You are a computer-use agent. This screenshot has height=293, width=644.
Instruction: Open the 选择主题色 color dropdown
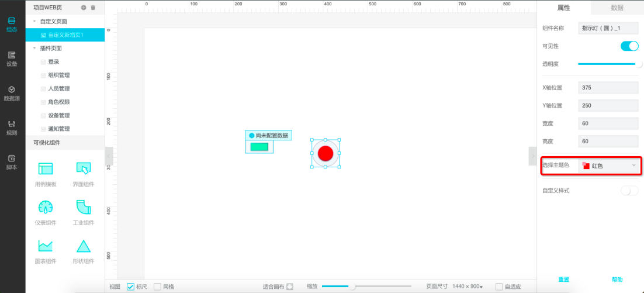pyautogui.click(x=609, y=166)
